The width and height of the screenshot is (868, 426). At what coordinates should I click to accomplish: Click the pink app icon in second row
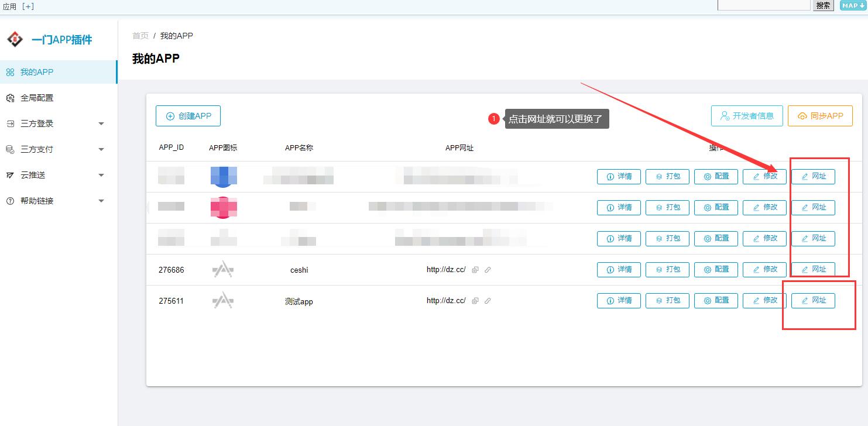coord(224,207)
